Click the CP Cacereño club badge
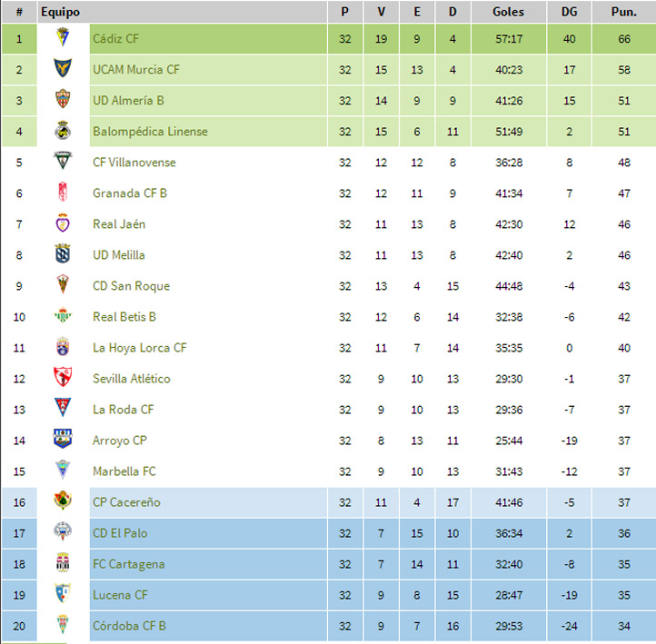The image size is (656, 644). click(x=63, y=500)
